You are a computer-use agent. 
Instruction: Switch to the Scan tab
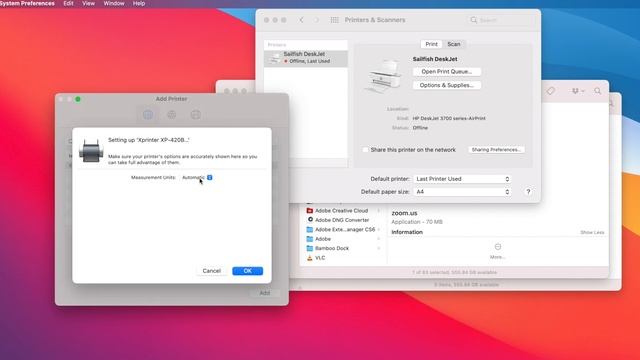[x=453, y=44]
